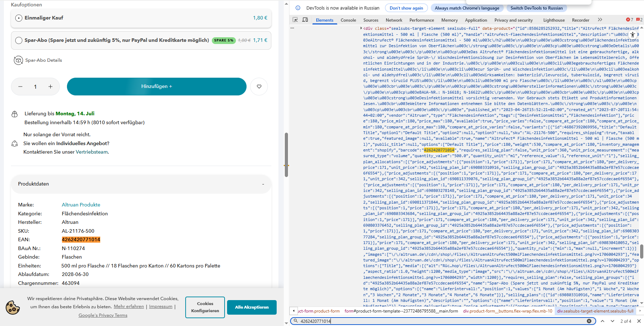
Task: Click the SKU value AL-21176-500
Action: click(78, 231)
